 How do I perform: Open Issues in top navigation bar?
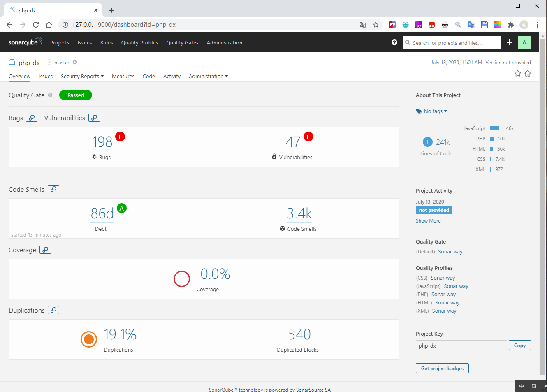[x=85, y=43]
